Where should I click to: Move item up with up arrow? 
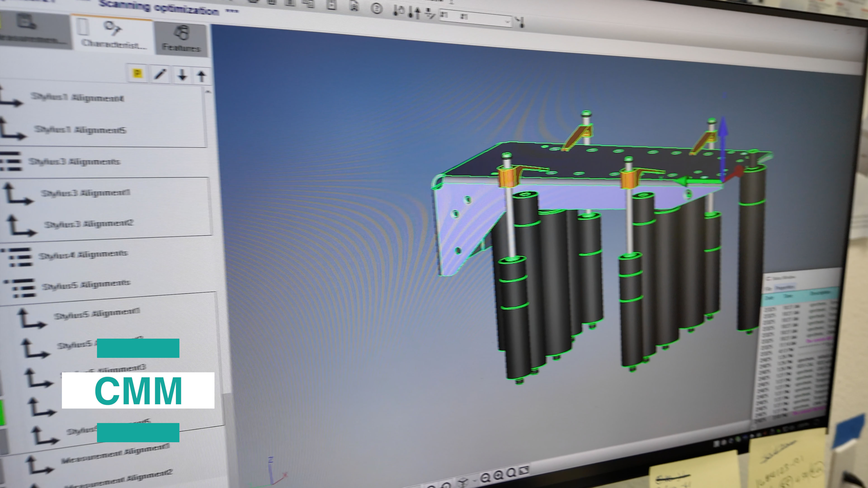pos(201,76)
